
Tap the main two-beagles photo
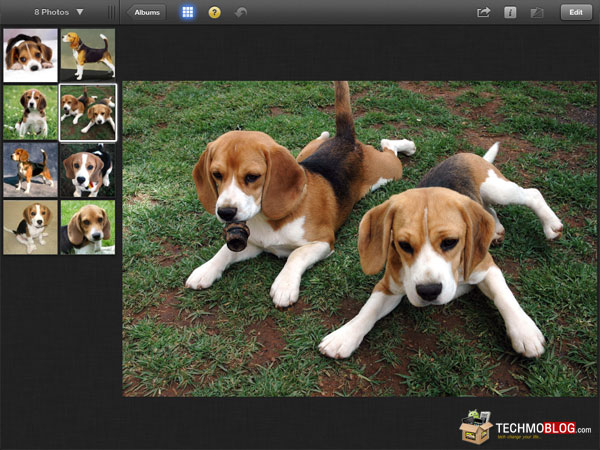[x=360, y=239]
